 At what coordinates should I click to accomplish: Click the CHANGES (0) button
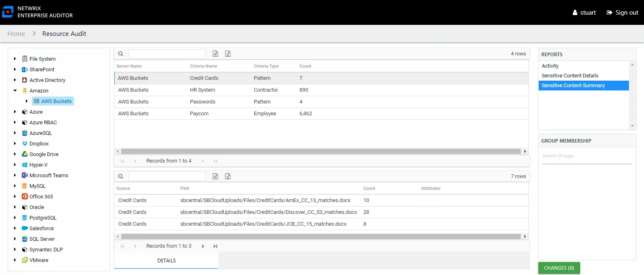point(559,268)
